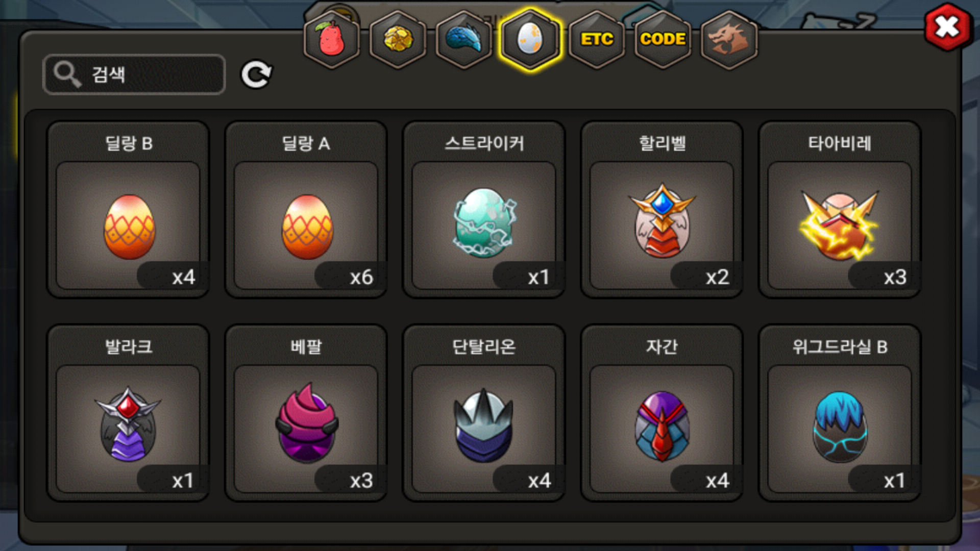Select the 딜랑 B egg item
Viewport: 980px width, 551px height.
128,209
